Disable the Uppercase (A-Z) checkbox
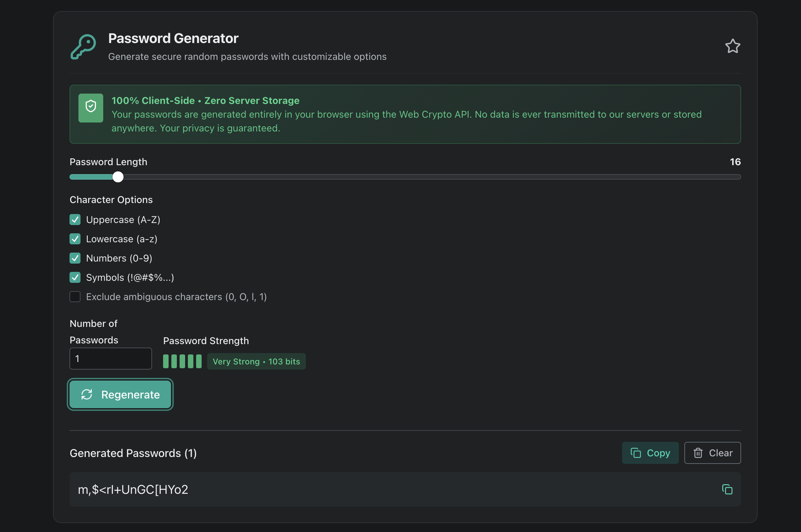Image resolution: width=801 pixels, height=532 pixels. point(75,220)
